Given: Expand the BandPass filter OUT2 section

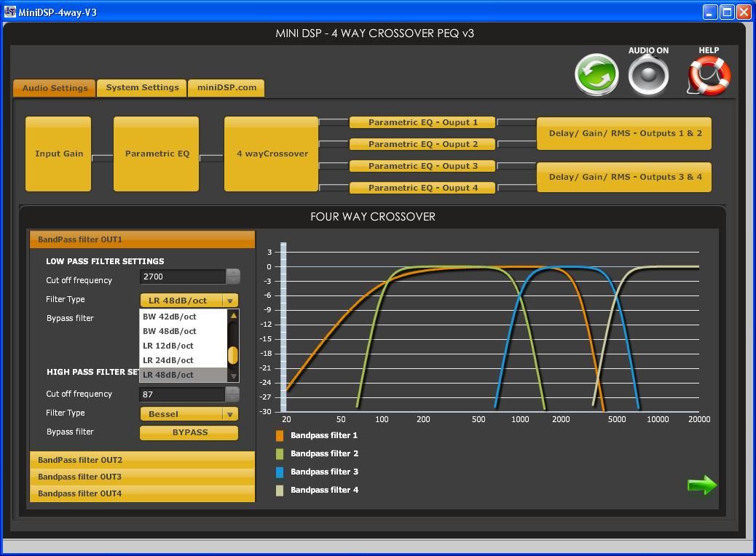Looking at the screenshot, I should [142, 460].
